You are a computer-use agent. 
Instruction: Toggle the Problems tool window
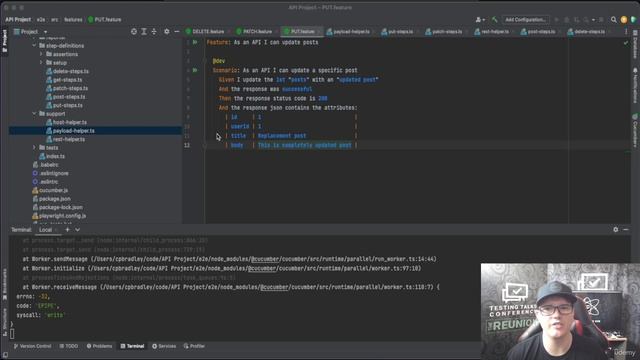(x=99, y=346)
